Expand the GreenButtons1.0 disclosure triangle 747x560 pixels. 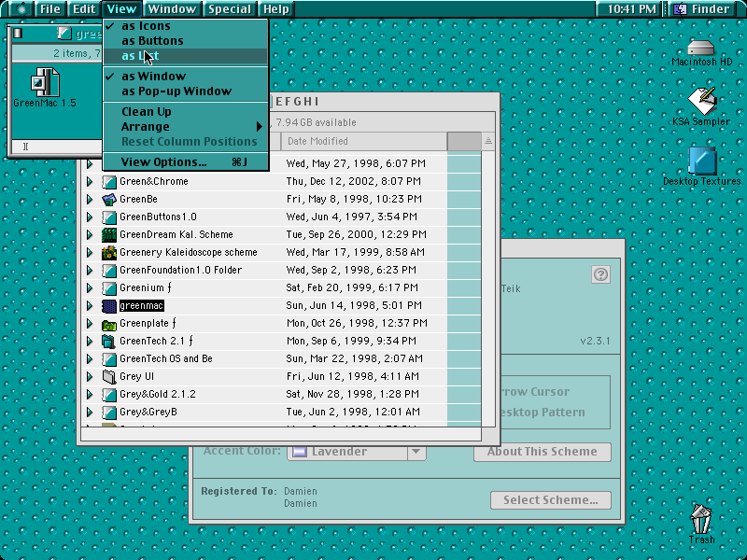click(x=90, y=217)
